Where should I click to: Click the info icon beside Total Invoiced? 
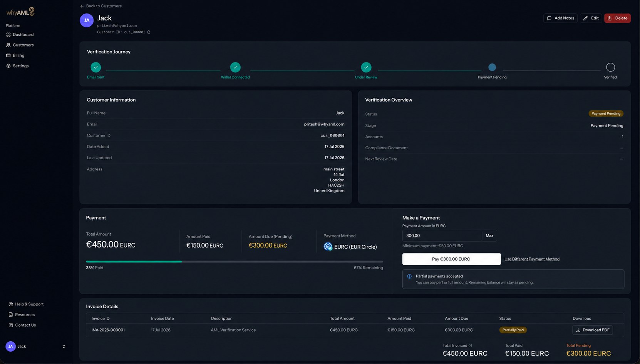click(470, 346)
